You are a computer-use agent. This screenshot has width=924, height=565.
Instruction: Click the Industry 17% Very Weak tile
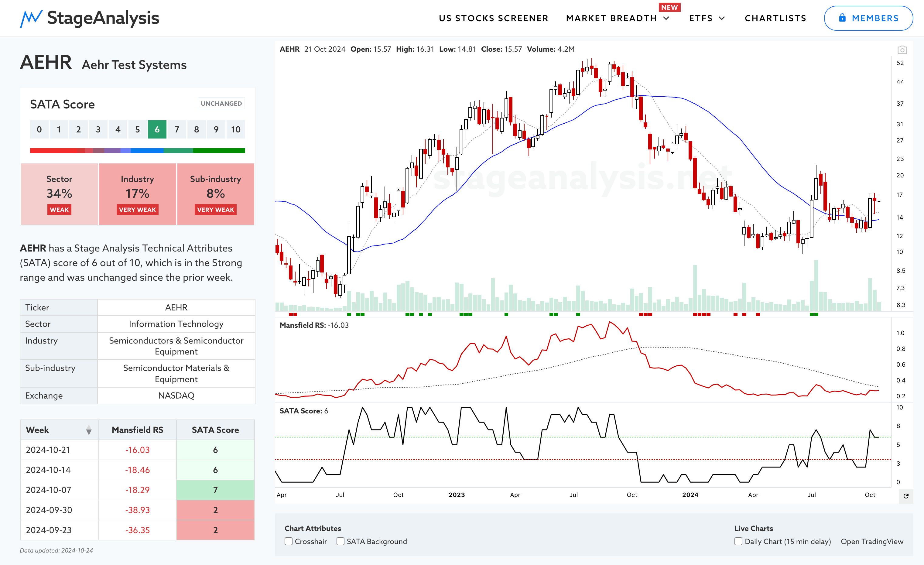[x=137, y=194]
